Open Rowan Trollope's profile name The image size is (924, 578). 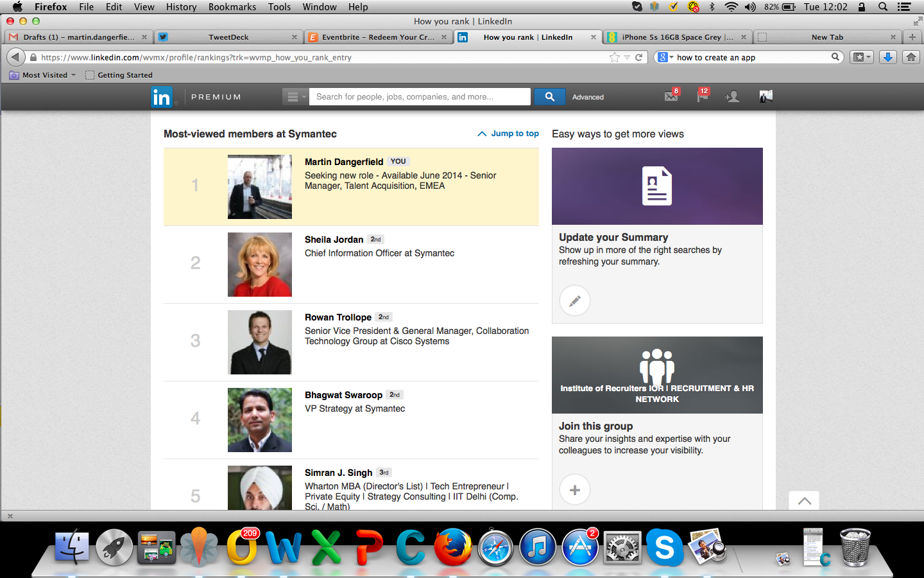pyautogui.click(x=338, y=317)
